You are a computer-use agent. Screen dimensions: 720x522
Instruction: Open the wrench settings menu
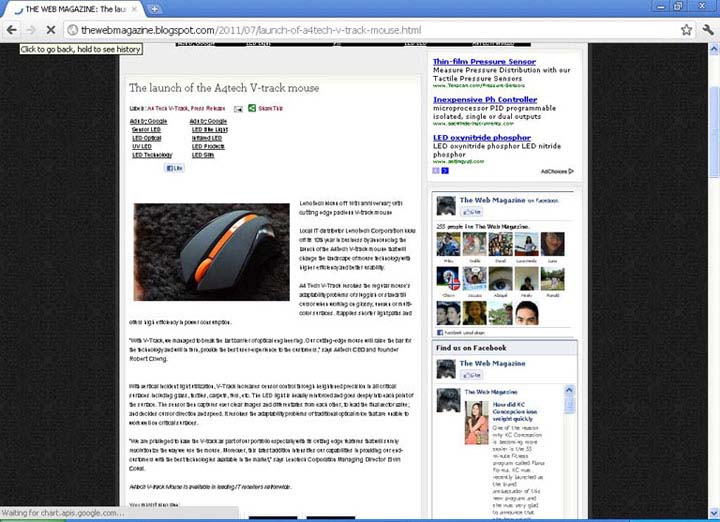(706, 30)
